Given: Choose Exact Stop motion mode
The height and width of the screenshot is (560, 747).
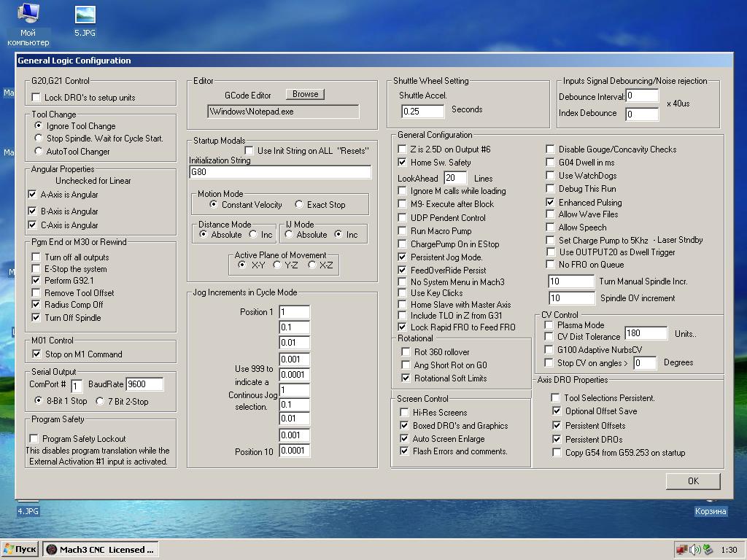Looking at the screenshot, I should point(299,205).
